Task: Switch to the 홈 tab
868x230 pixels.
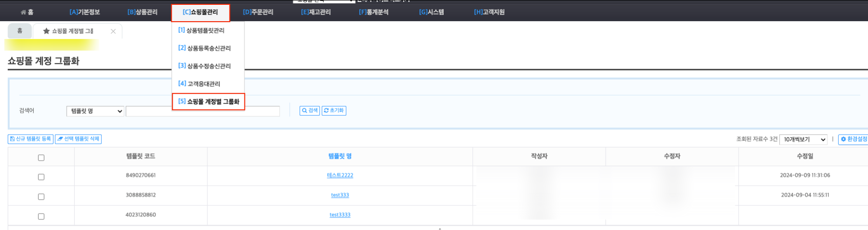Action: point(20,31)
